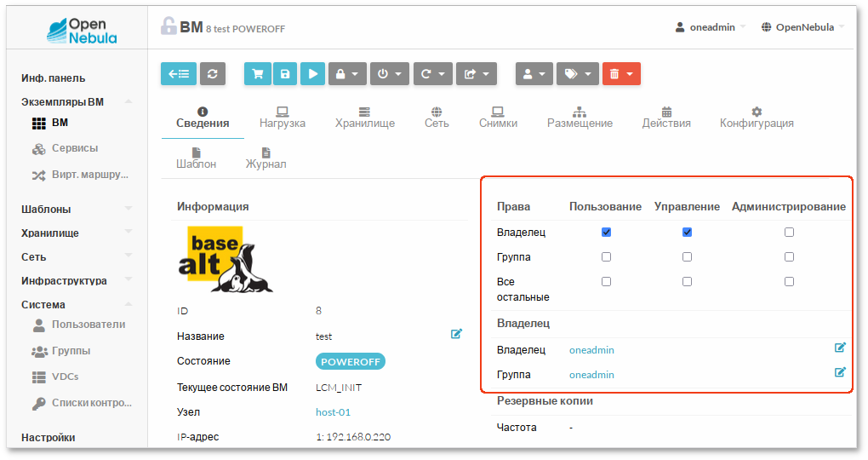Uncheck owner Use permission checkbox
The width and height of the screenshot is (868, 460).
click(606, 232)
